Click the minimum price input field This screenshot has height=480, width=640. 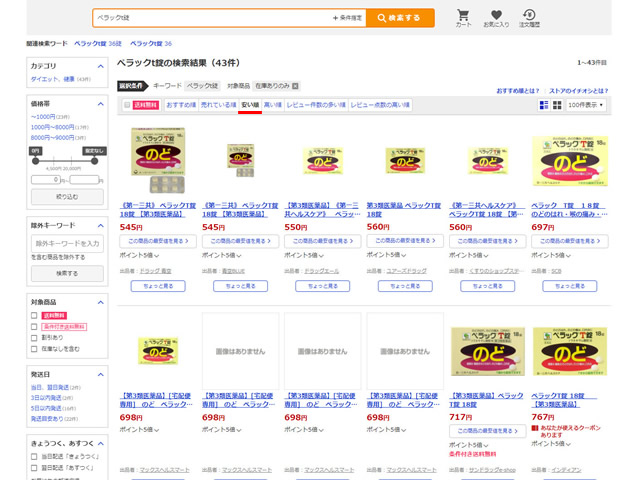(x=46, y=180)
